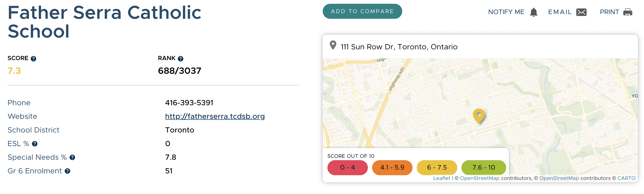This screenshot has width=644, height=194.
Task: Click the SCORE help question icon
Action: click(33, 59)
